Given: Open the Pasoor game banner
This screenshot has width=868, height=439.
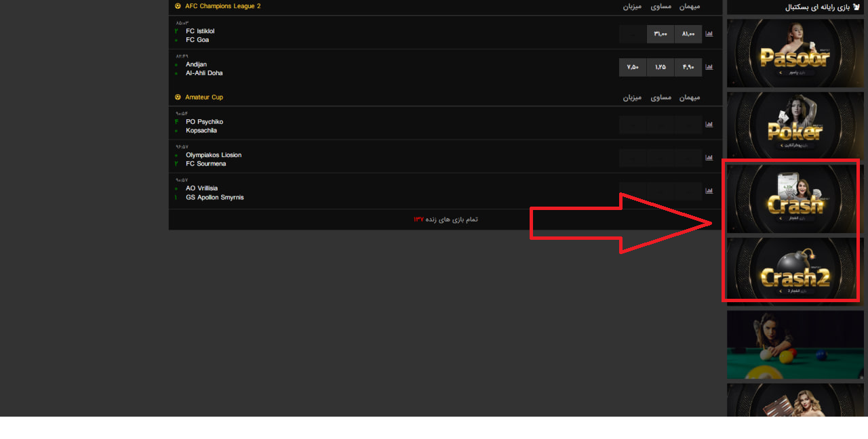Looking at the screenshot, I should (795, 54).
